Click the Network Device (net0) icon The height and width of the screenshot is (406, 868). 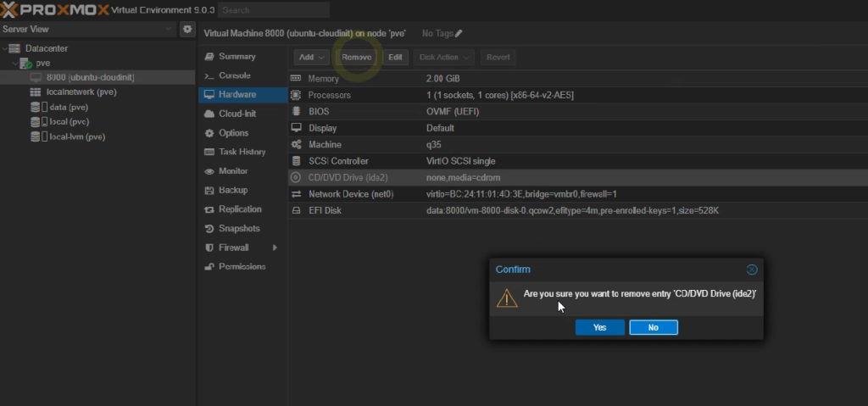(x=296, y=194)
